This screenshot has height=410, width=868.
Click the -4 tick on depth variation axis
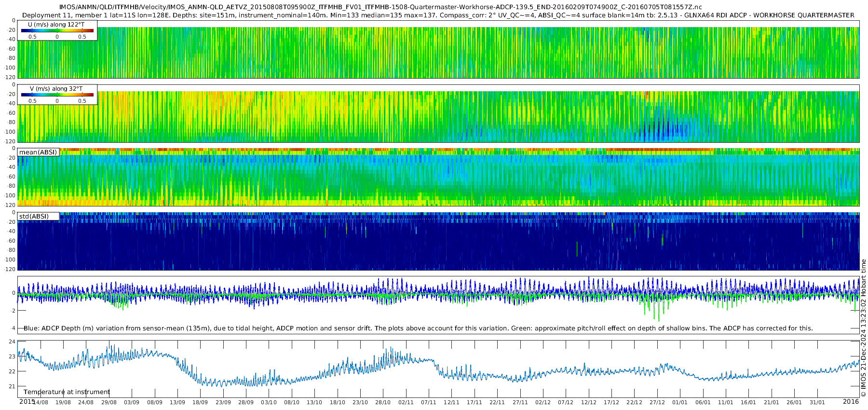click(x=13, y=328)
